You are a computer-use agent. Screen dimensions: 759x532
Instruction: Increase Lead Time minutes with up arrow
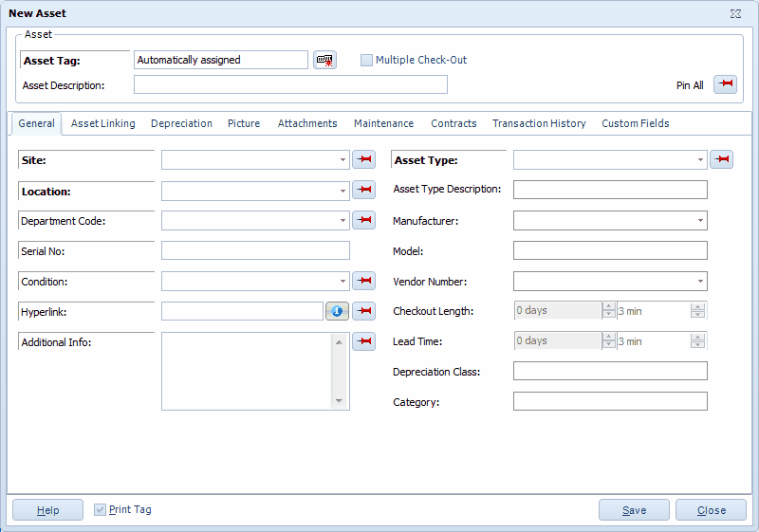coord(697,337)
